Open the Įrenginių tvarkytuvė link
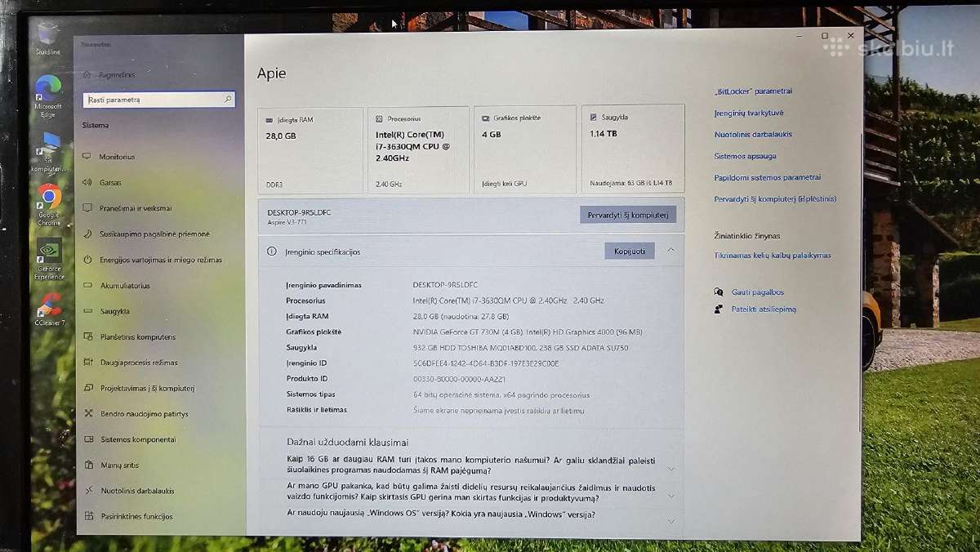This screenshot has width=980, height=552. tap(749, 113)
